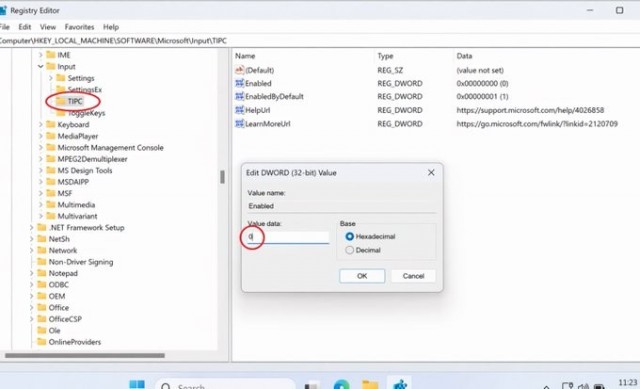
Task: Click the OnlineProviders folder icon
Action: click(42, 342)
